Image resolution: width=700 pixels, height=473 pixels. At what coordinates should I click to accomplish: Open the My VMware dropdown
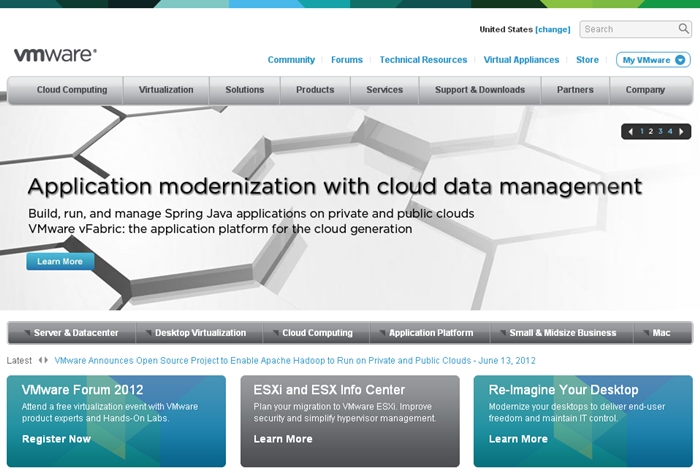653,60
